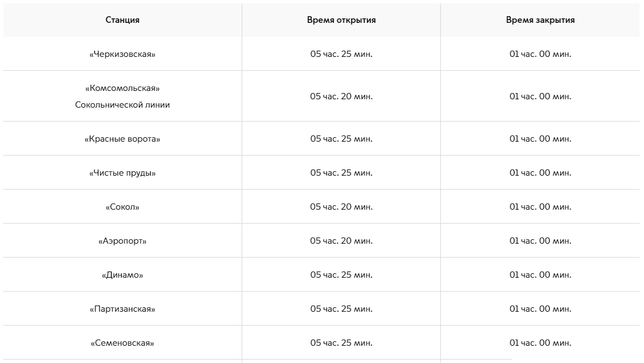Select the «Красные ворота» station name
The image size is (644, 363).
pos(122,139)
